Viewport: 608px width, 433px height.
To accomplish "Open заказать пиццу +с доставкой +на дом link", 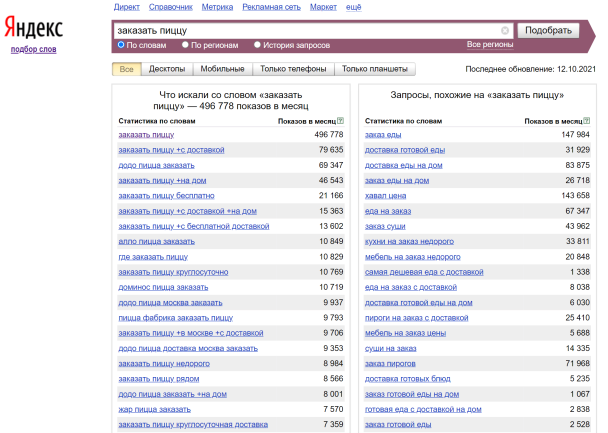I will tap(187, 211).
